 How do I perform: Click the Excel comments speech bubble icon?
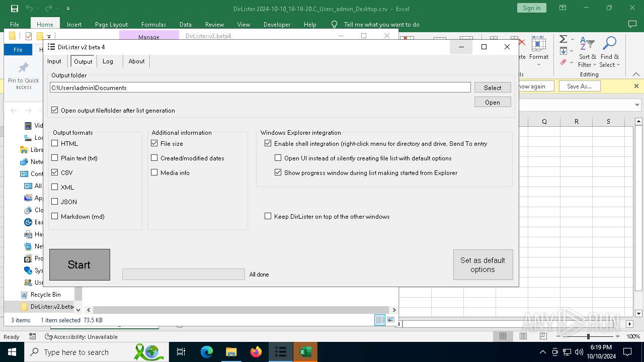tap(632, 24)
